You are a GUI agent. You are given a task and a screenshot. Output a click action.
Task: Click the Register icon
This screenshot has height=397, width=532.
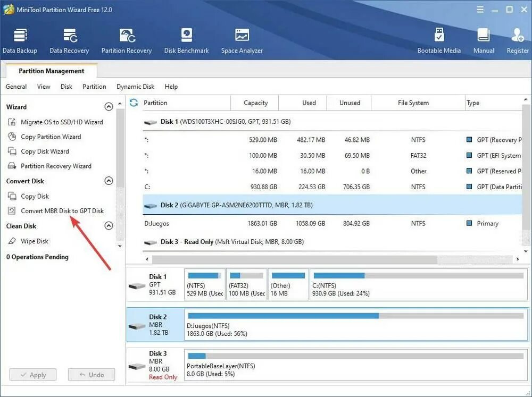pos(518,41)
